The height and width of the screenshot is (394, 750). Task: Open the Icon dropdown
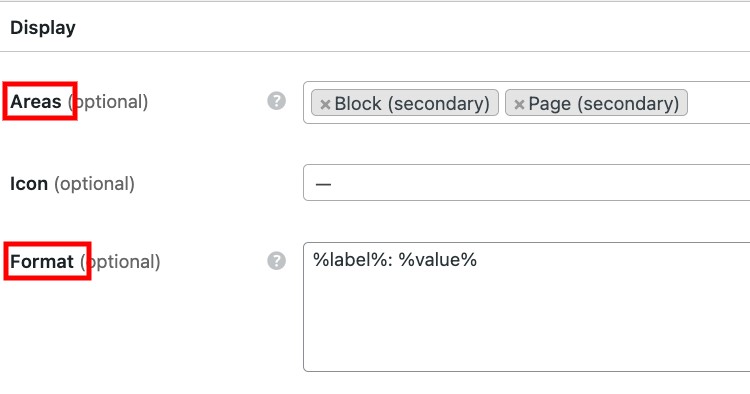(x=527, y=183)
